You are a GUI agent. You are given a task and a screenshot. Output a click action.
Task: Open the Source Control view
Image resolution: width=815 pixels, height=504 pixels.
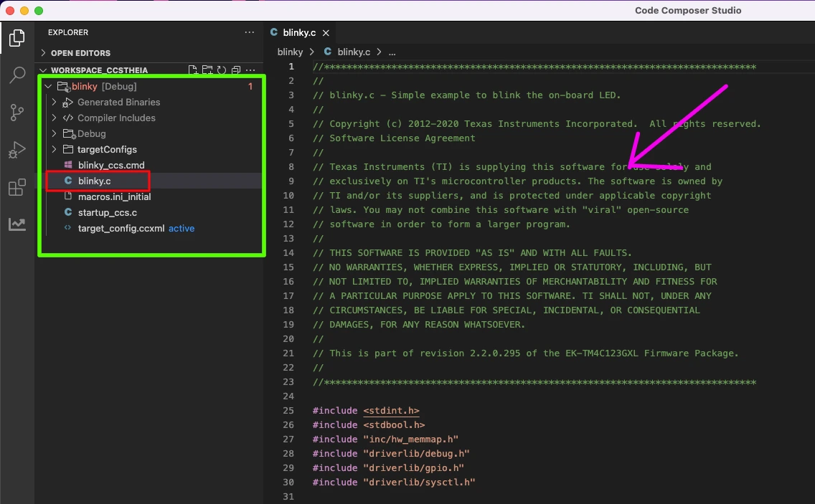point(17,113)
